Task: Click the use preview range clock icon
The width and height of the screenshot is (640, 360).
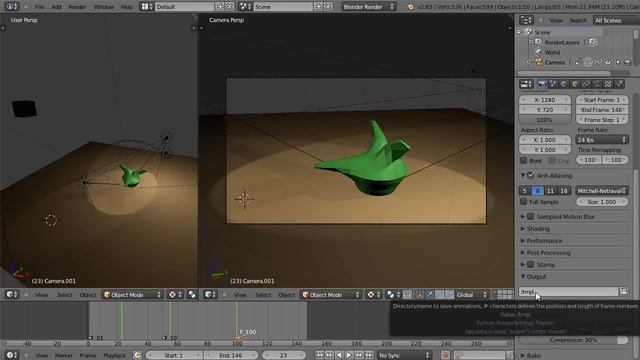Action: click(x=138, y=355)
